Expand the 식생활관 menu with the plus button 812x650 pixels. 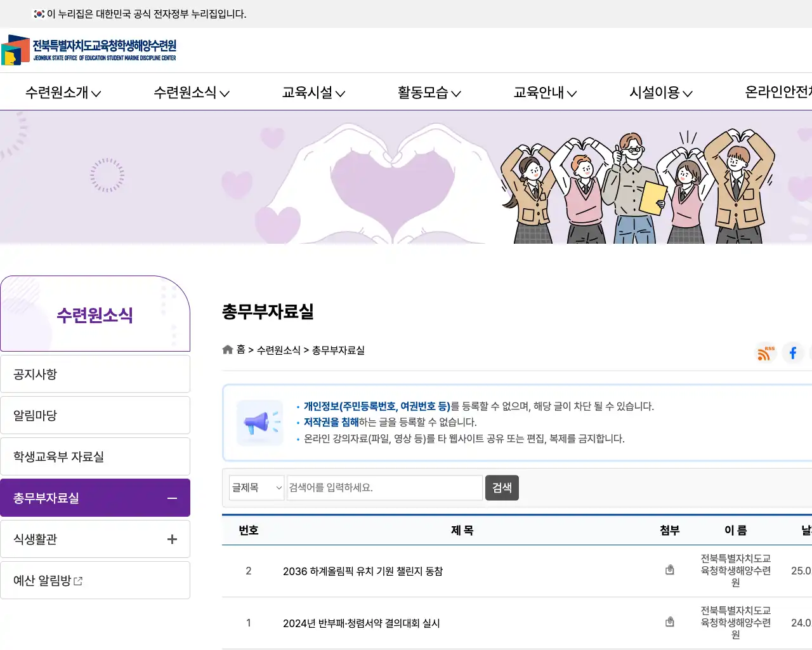point(171,539)
